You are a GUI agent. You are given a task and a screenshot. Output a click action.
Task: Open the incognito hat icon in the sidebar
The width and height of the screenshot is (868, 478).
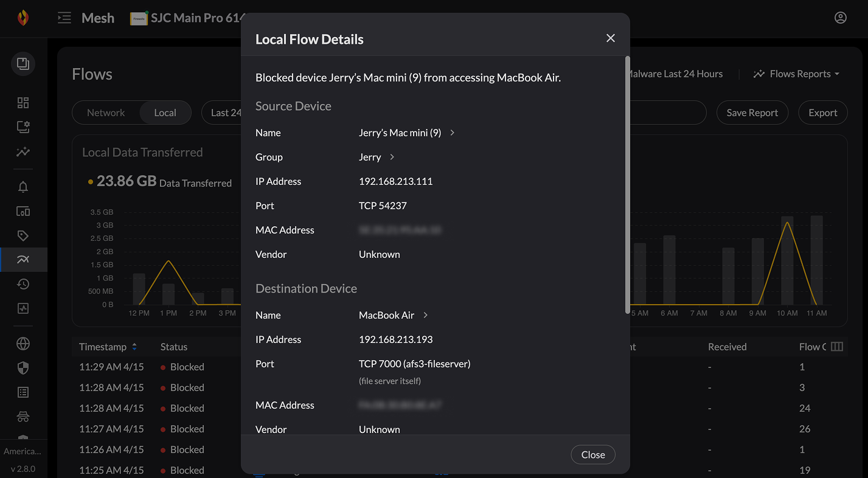tap(23, 417)
